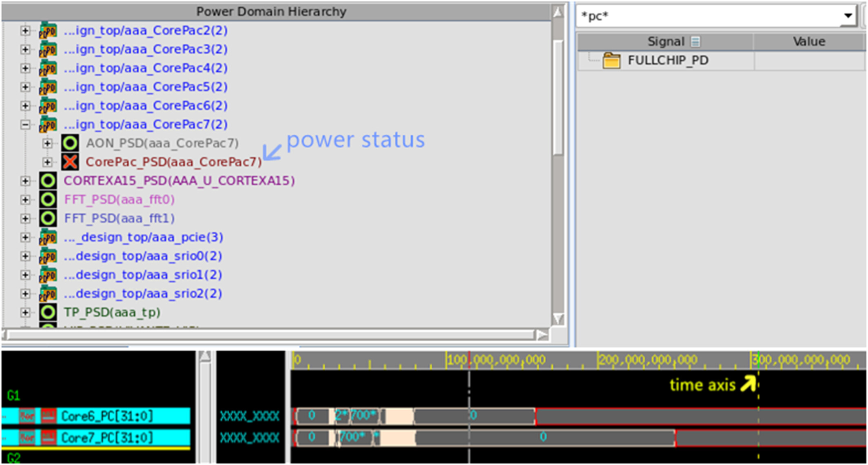The height and width of the screenshot is (465, 868).
Task: Click hierarchy horizontal scrollbar thumb
Action: [271, 335]
